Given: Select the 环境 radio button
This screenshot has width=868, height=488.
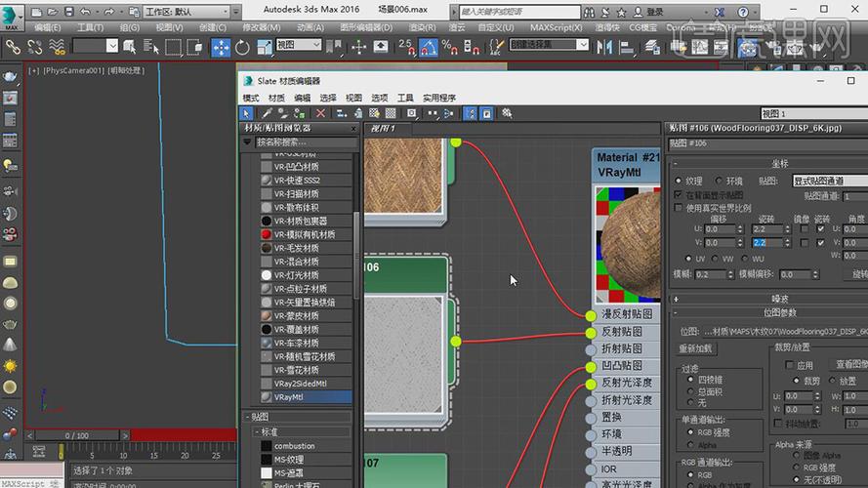Looking at the screenshot, I should (720, 181).
